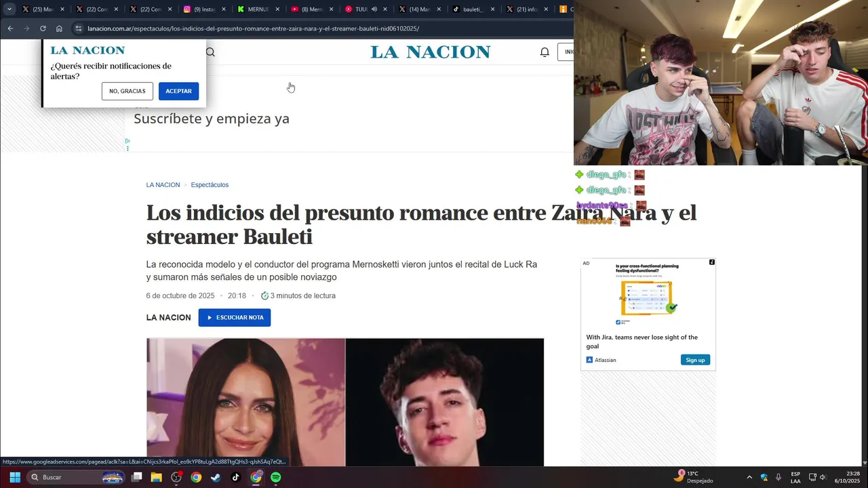Open the first Chrome taskbar icon
Viewport: 868px width, 488px height.
[196, 477]
